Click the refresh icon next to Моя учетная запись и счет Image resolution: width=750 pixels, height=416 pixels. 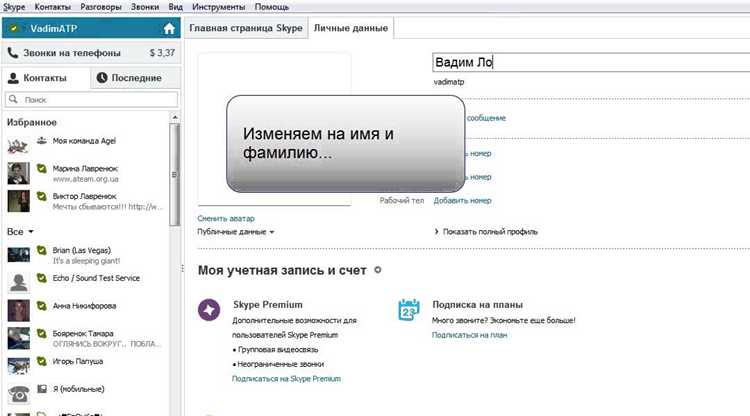point(378,270)
